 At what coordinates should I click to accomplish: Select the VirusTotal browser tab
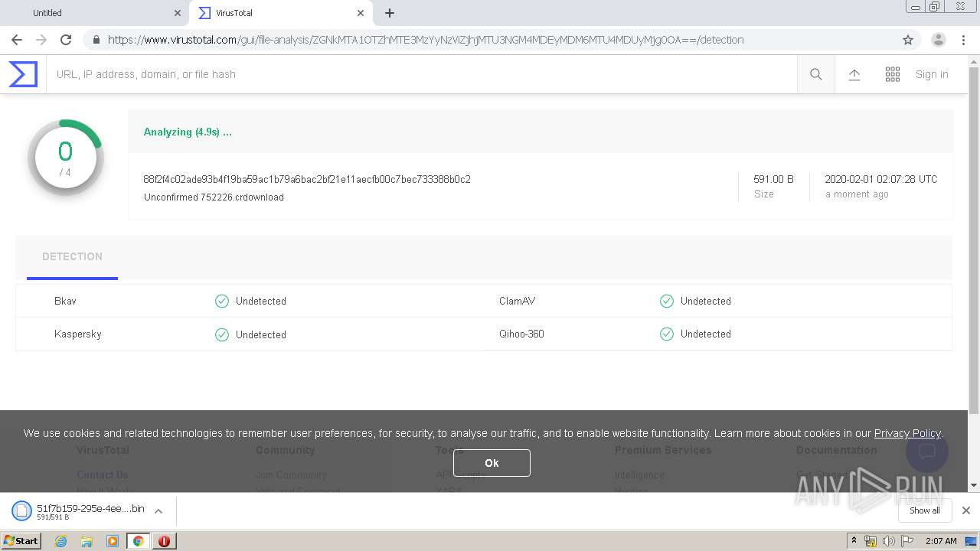coord(279,13)
